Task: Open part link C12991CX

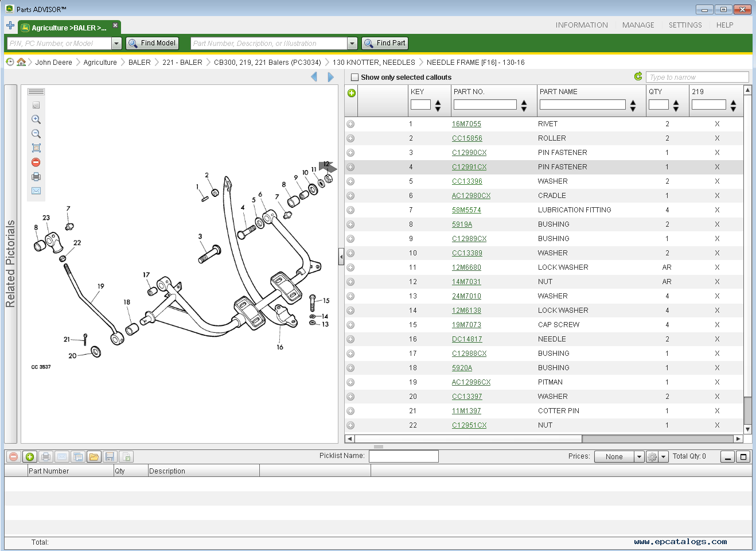Action: pyautogui.click(x=469, y=167)
